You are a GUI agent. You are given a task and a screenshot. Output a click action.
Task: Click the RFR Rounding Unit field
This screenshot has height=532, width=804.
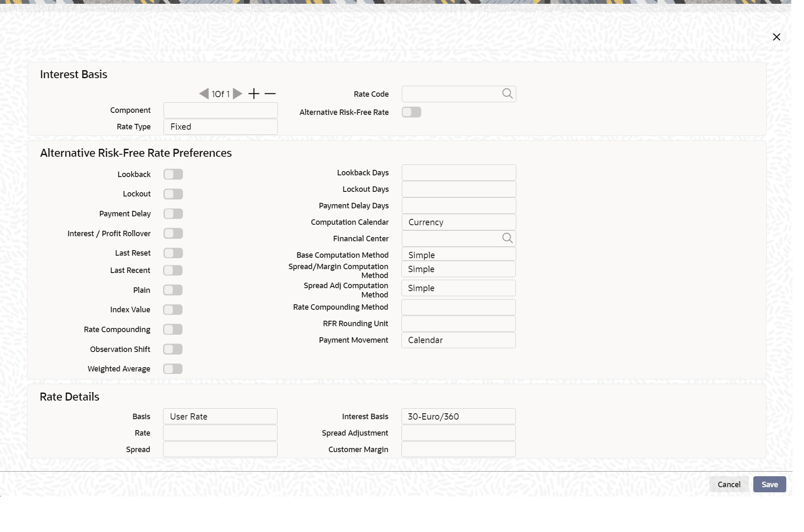point(458,324)
